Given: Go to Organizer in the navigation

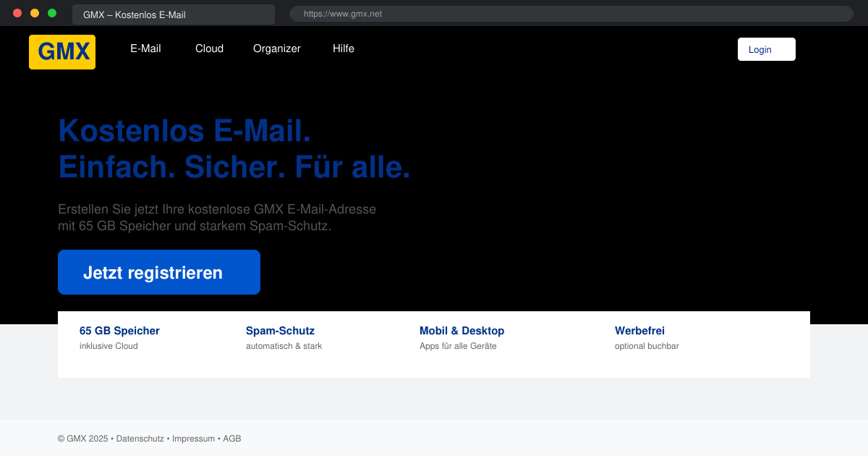Looking at the screenshot, I should coord(277,48).
